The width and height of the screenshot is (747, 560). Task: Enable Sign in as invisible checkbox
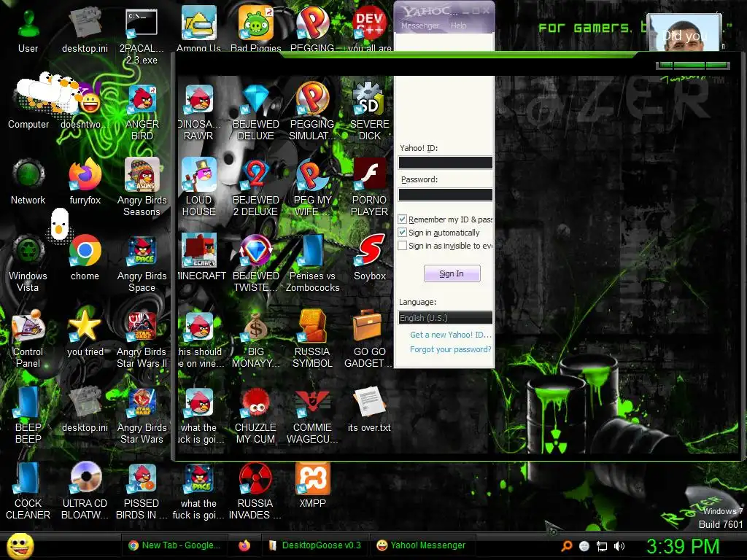[403, 246]
